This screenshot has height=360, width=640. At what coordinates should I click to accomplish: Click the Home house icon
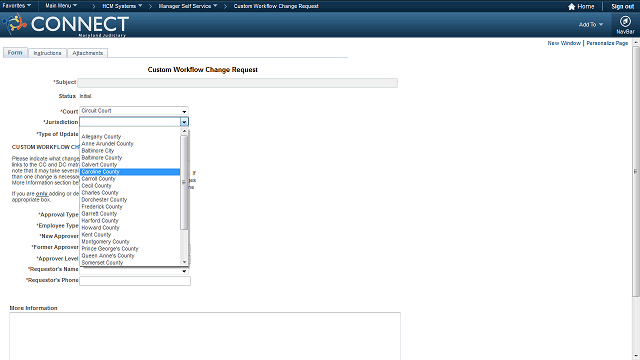pyautogui.click(x=571, y=6)
